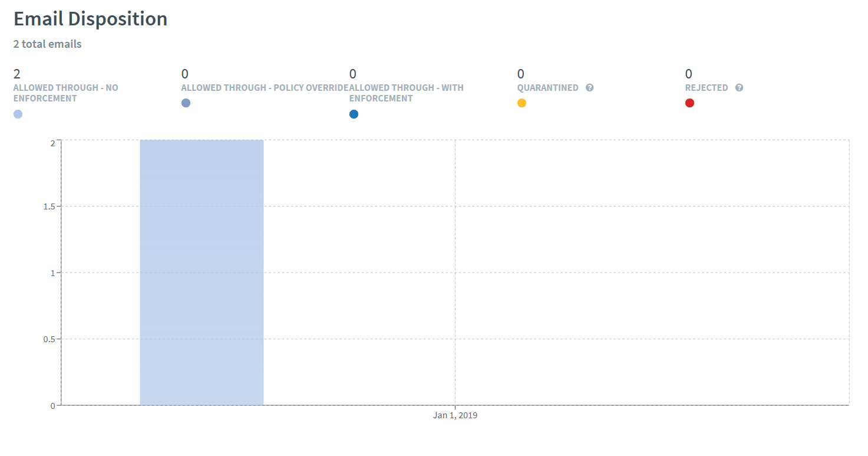Toggle the Allowed Through - No Enforcement series

coord(65,93)
